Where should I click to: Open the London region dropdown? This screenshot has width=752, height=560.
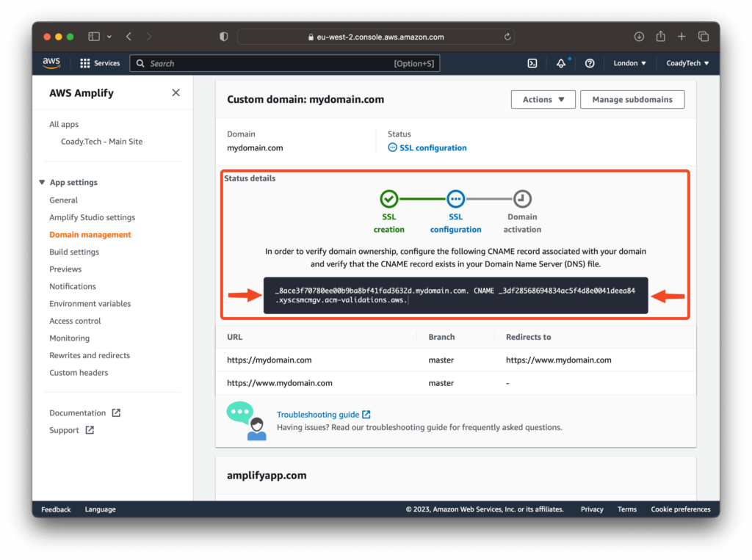pos(629,63)
